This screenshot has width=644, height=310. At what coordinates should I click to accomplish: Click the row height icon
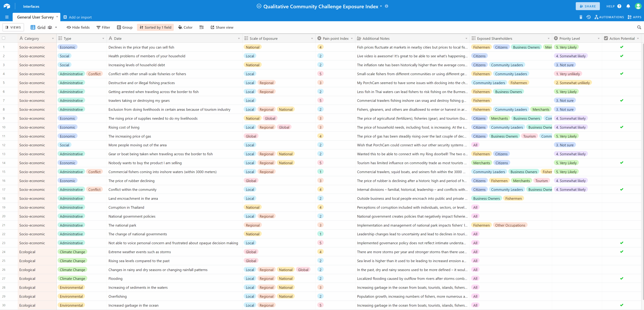coord(201,27)
